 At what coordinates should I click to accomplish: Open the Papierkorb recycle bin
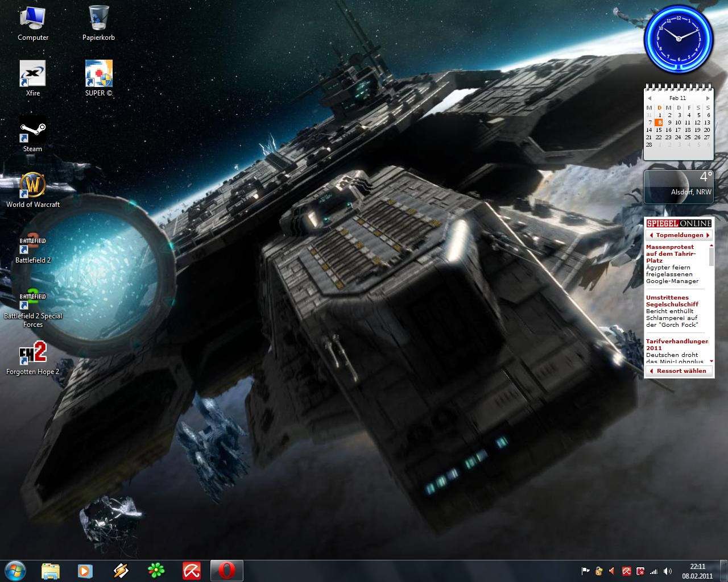[98, 23]
